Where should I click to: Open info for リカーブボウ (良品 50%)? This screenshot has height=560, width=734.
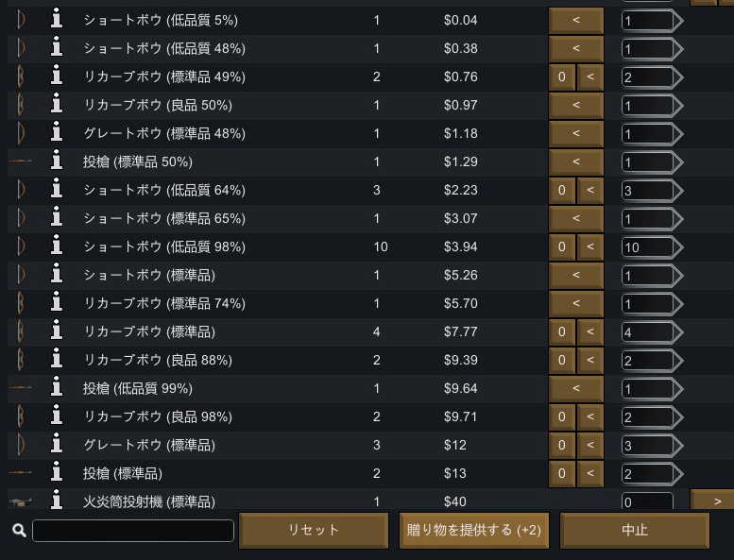[x=57, y=104]
